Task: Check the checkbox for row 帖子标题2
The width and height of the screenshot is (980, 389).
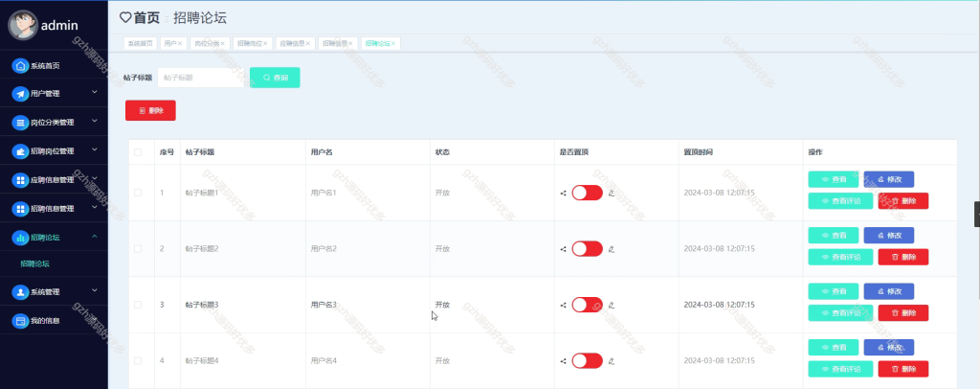Action: click(138, 249)
